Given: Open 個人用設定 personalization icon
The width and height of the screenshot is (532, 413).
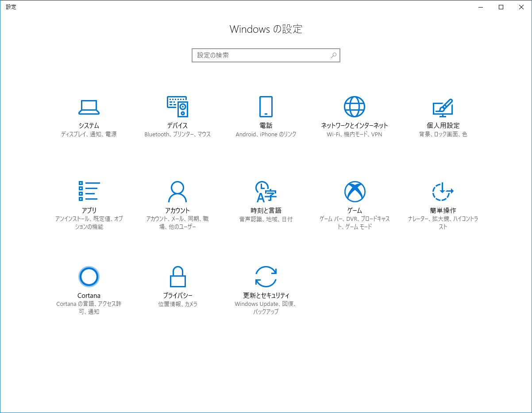Looking at the screenshot, I should 443,107.
